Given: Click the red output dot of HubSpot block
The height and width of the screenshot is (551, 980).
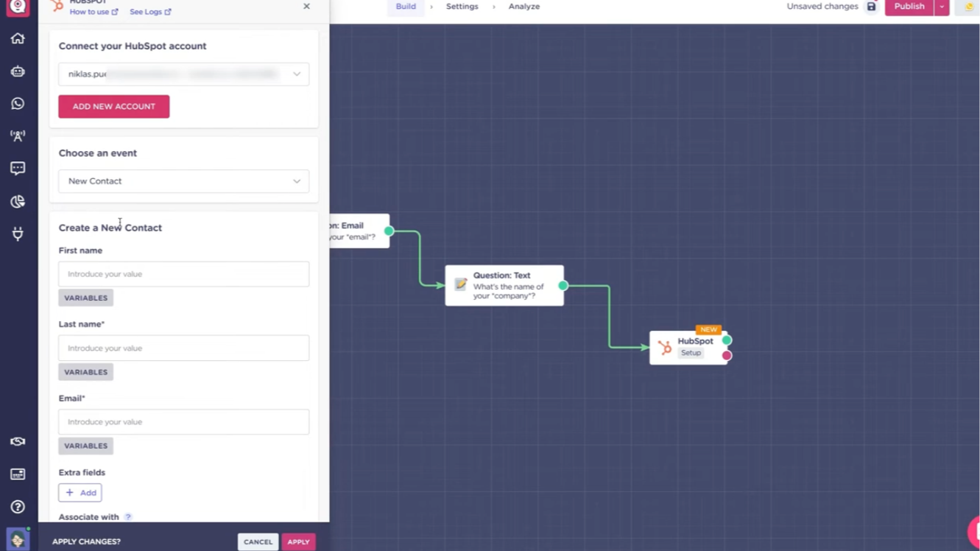Looking at the screenshot, I should click(x=727, y=356).
